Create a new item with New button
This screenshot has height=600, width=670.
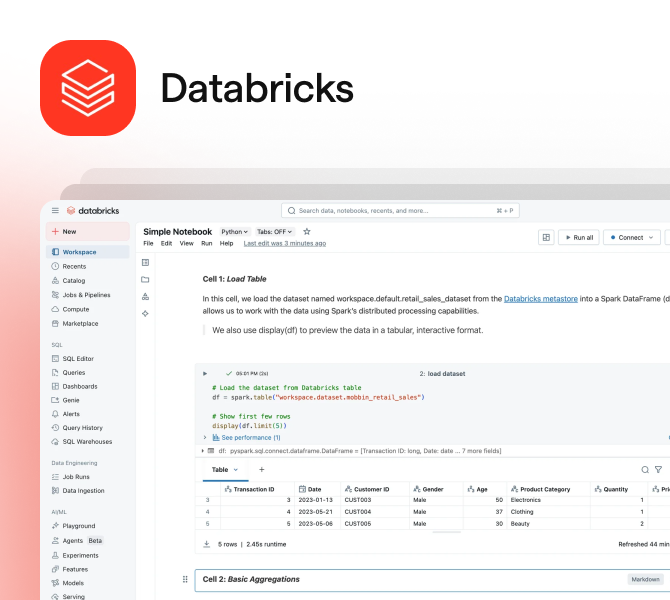coord(88,231)
